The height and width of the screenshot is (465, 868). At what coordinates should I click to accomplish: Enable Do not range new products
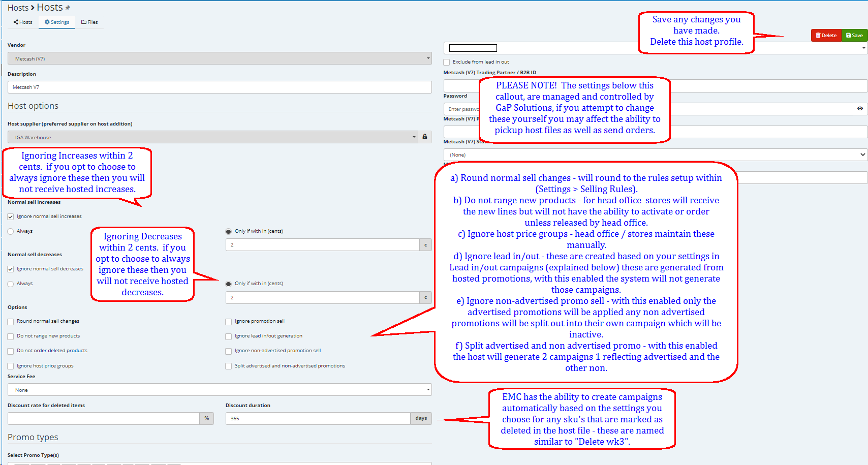pos(10,336)
